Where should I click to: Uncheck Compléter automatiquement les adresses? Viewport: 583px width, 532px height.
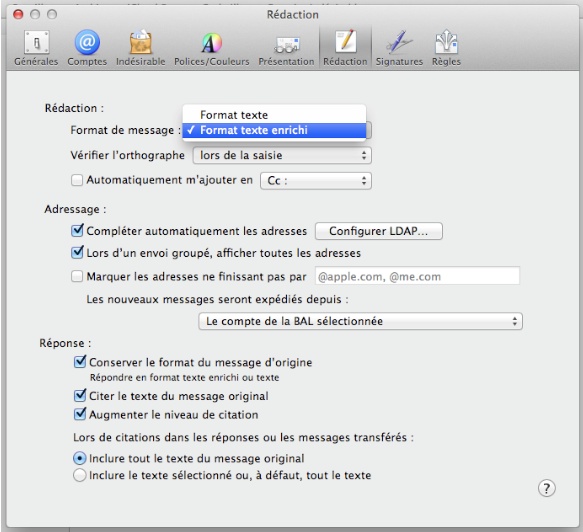coord(77,231)
